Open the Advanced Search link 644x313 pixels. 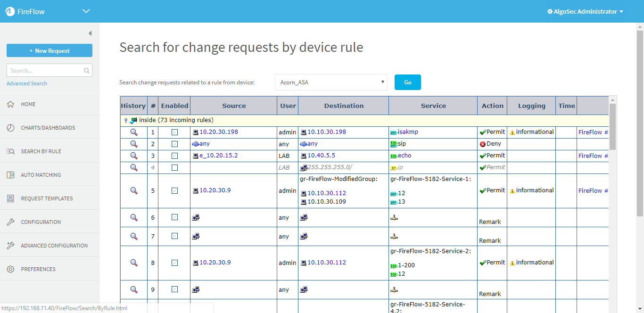[x=27, y=83]
